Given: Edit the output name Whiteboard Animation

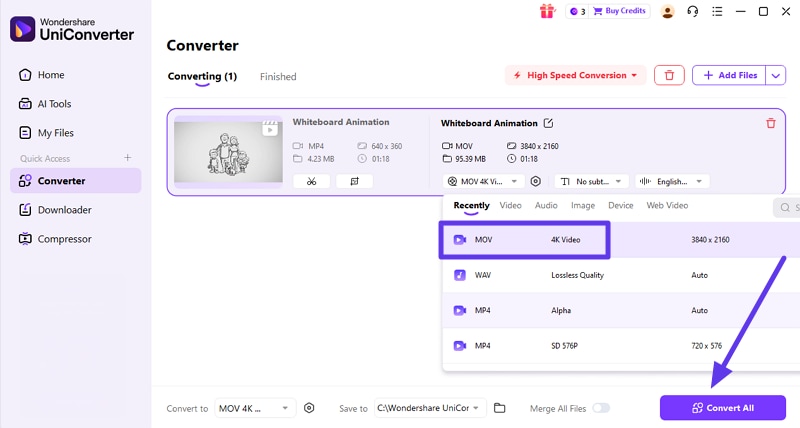Looking at the screenshot, I should point(548,123).
